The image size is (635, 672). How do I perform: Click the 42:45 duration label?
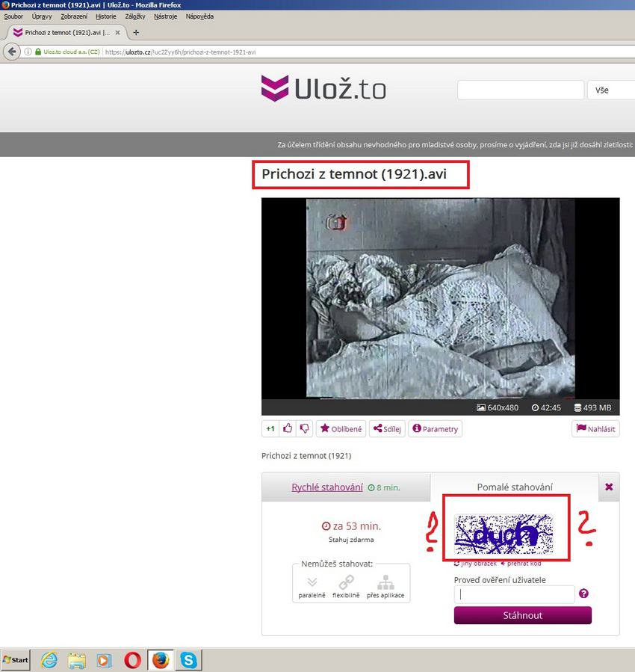coord(546,407)
